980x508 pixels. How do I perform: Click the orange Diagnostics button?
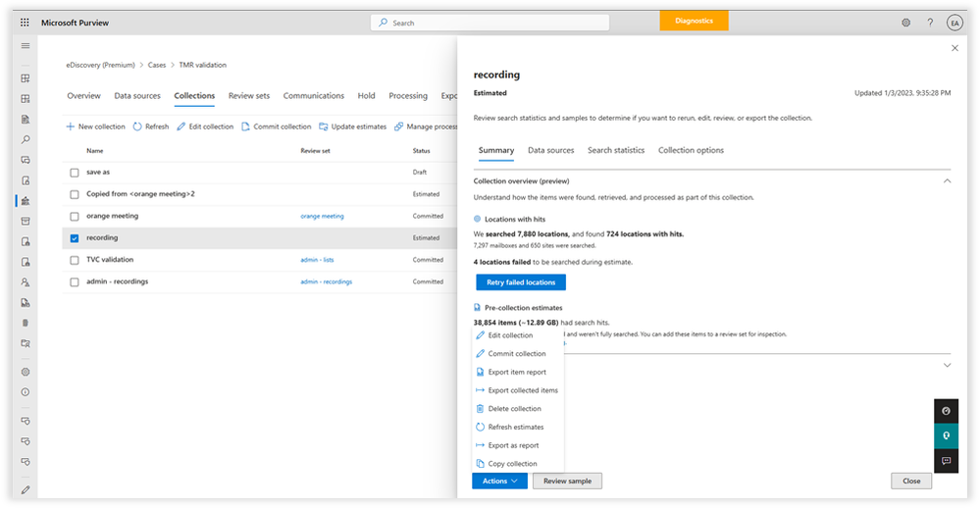click(x=694, y=21)
